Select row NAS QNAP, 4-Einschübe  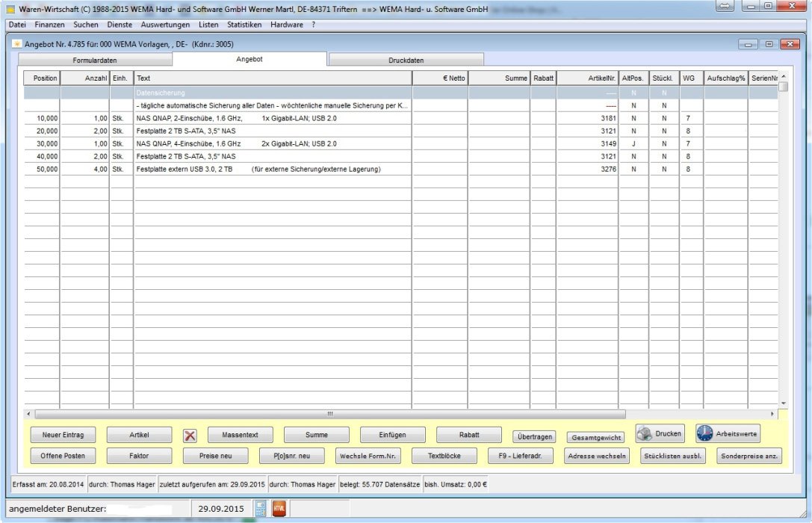[401, 143]
